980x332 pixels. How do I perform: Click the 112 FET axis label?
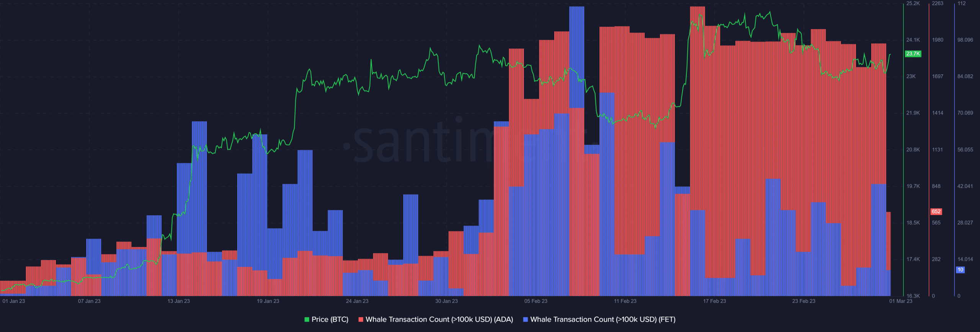tap(962, 3)
